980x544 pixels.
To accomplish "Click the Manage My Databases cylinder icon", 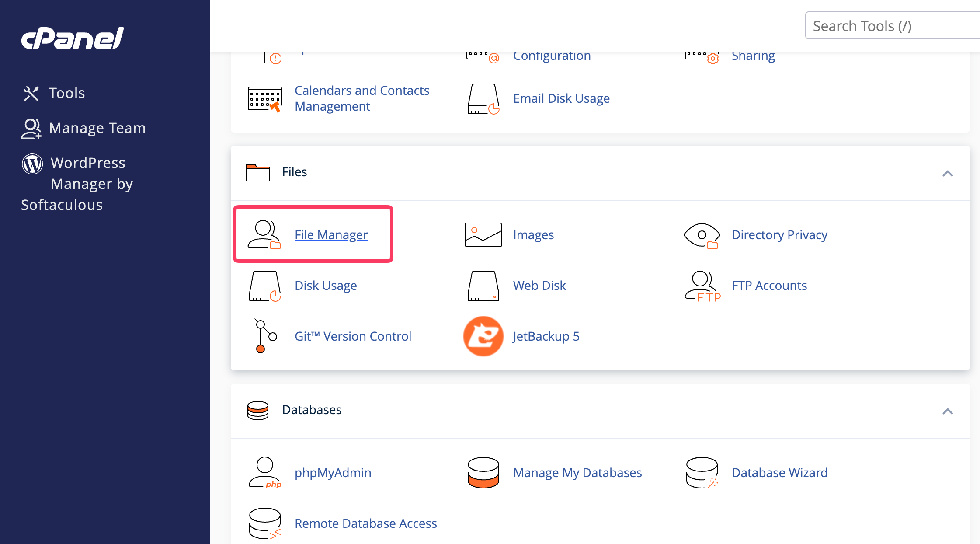I will (x=483, y=473).
